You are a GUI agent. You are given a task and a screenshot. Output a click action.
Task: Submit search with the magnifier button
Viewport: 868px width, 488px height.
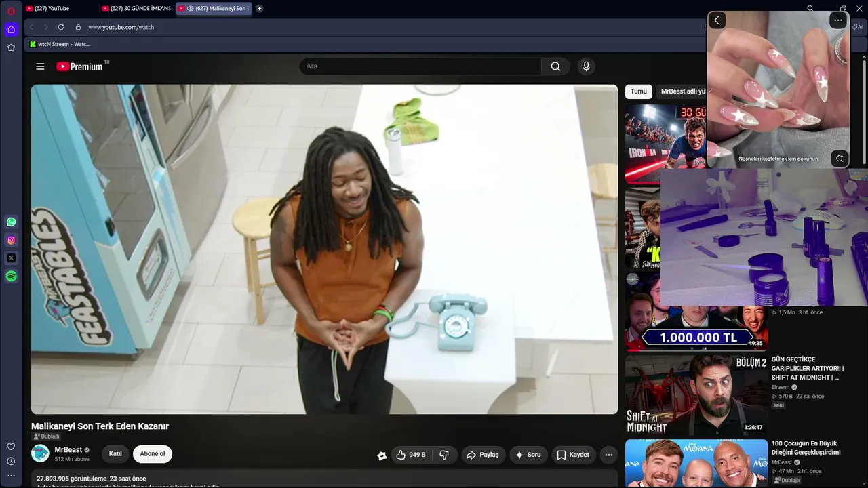(x=555, y=66)
